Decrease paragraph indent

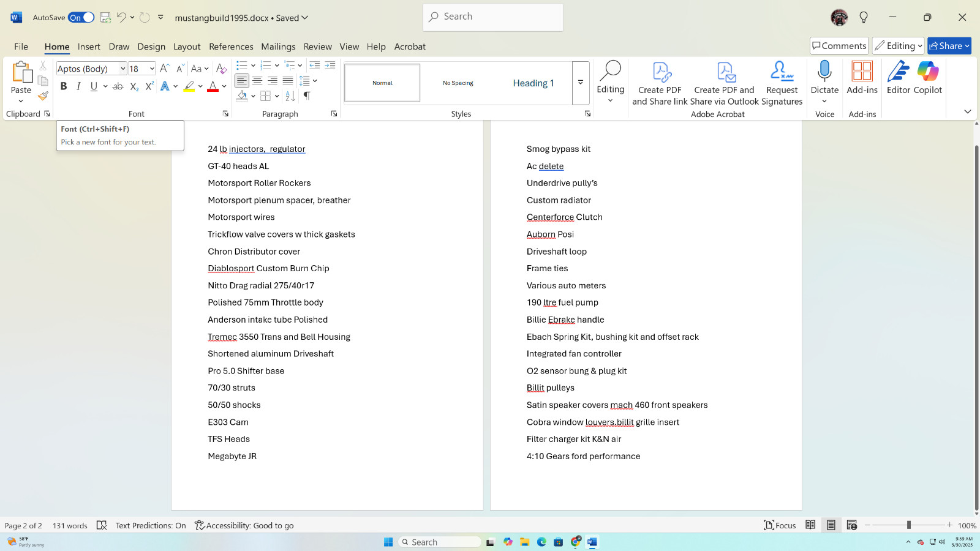point(315,66)
